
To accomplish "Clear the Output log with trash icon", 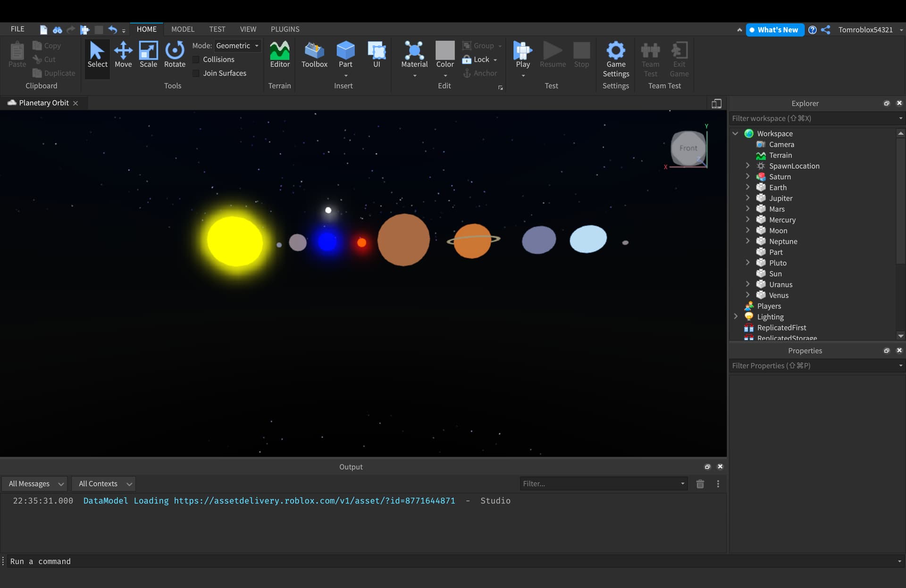I will (700, 484).
